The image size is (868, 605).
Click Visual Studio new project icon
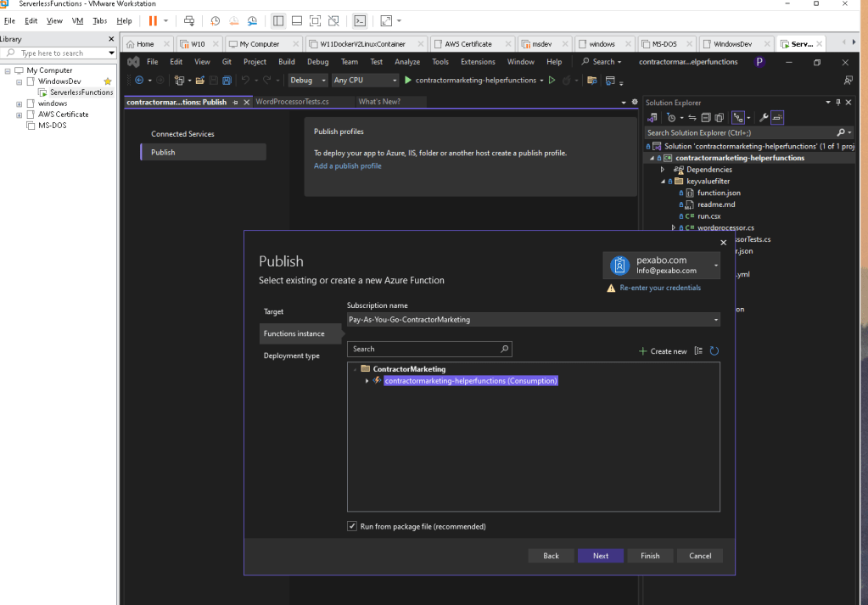tap(179, 81)
